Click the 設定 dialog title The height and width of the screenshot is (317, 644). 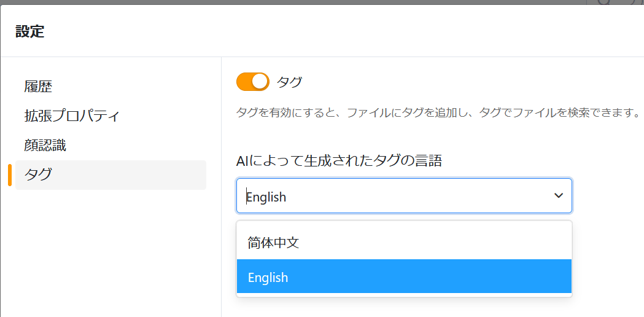(30, 32)
